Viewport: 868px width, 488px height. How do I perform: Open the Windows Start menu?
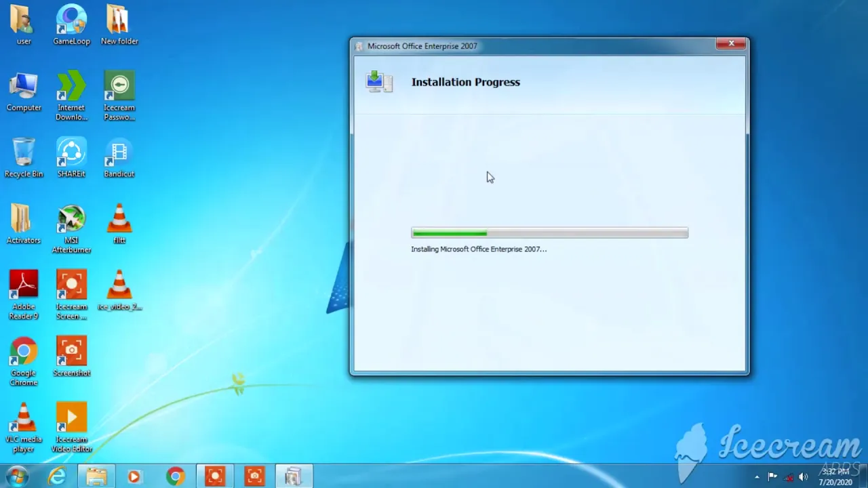pos(16,476)
